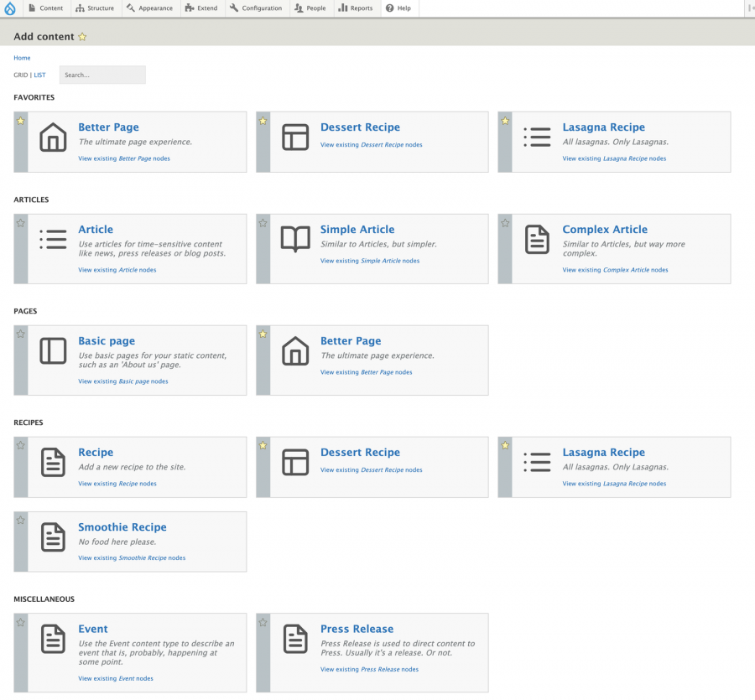View existing Basic page nodes
The image size is (755, 700).
[123, 381]
